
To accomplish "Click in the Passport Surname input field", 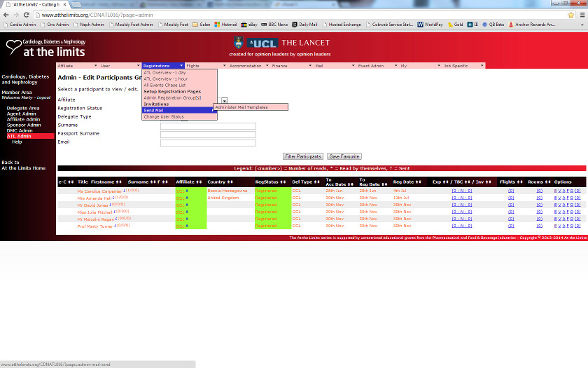I will click(x=208, y=135).
